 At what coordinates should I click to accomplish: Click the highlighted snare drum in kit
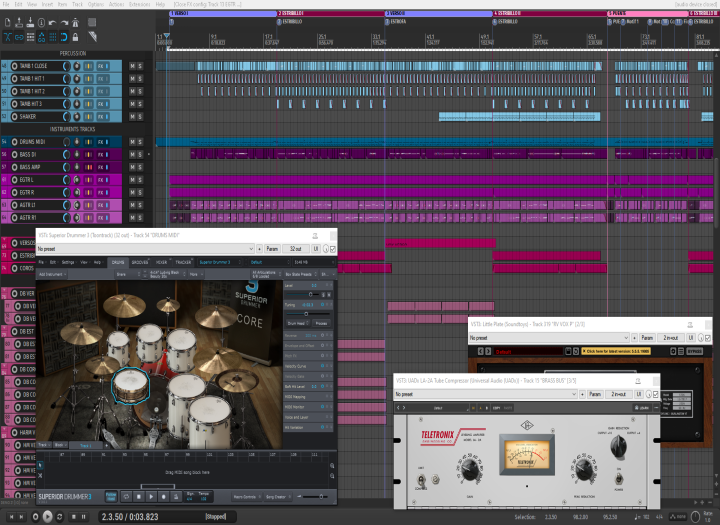(x=131, y=385)
